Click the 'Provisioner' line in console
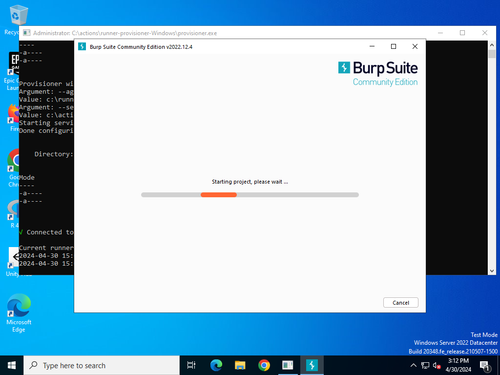Viewport: 500px width, 375px height. [x=46, y=84]
